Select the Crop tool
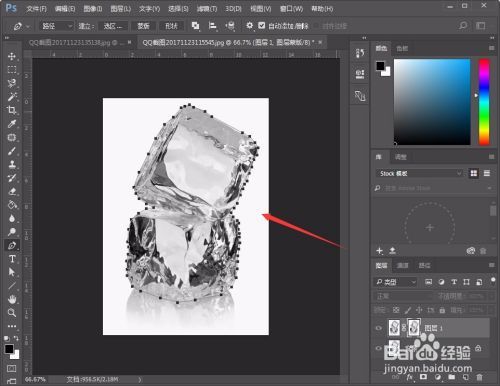 12,110
